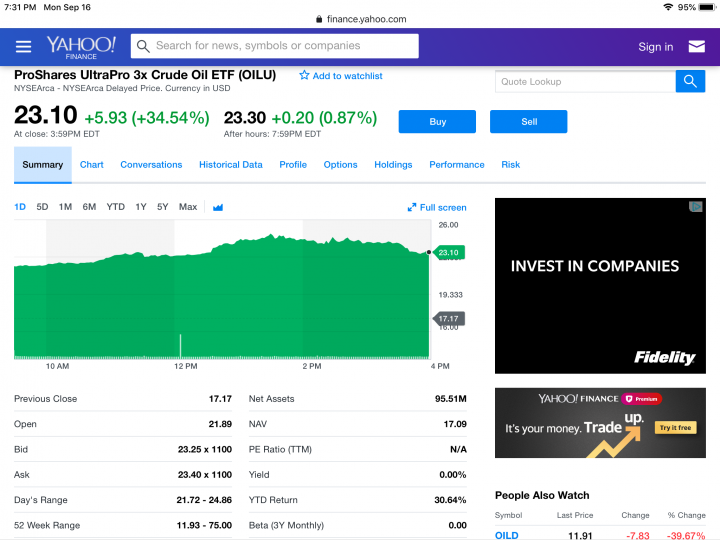Open the Performance tab

click(457, 165)
